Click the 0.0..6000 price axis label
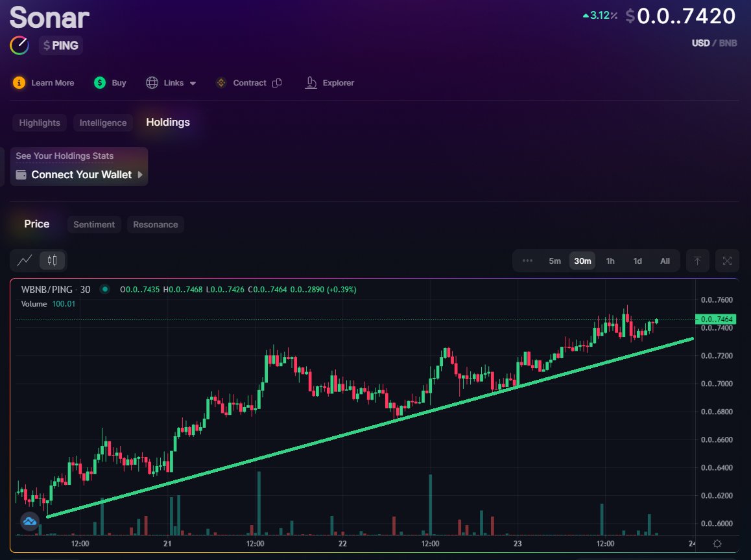This screenshot has height=560, width=751. pyautogui.click(x=717, y=524)
